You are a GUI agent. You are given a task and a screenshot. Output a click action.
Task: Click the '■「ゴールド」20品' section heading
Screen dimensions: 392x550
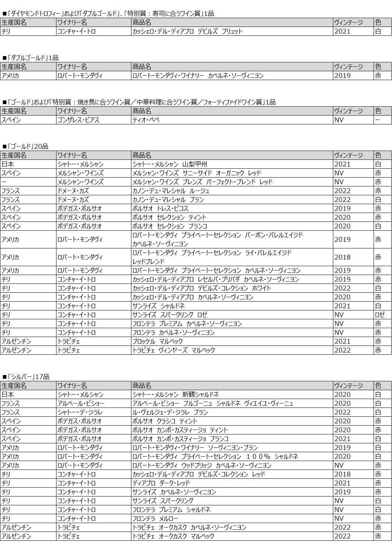[x=25, y=147]
